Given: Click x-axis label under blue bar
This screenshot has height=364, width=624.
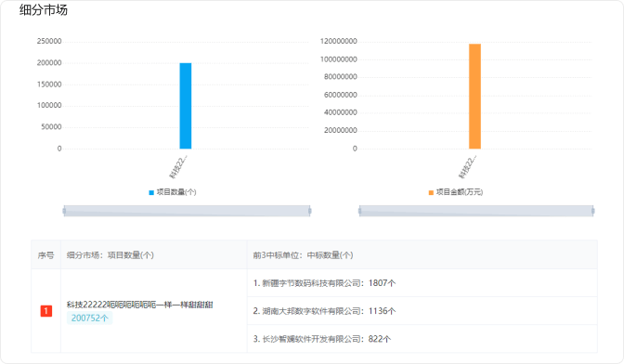Looking at the screenshot, I should tap(178, 167).
